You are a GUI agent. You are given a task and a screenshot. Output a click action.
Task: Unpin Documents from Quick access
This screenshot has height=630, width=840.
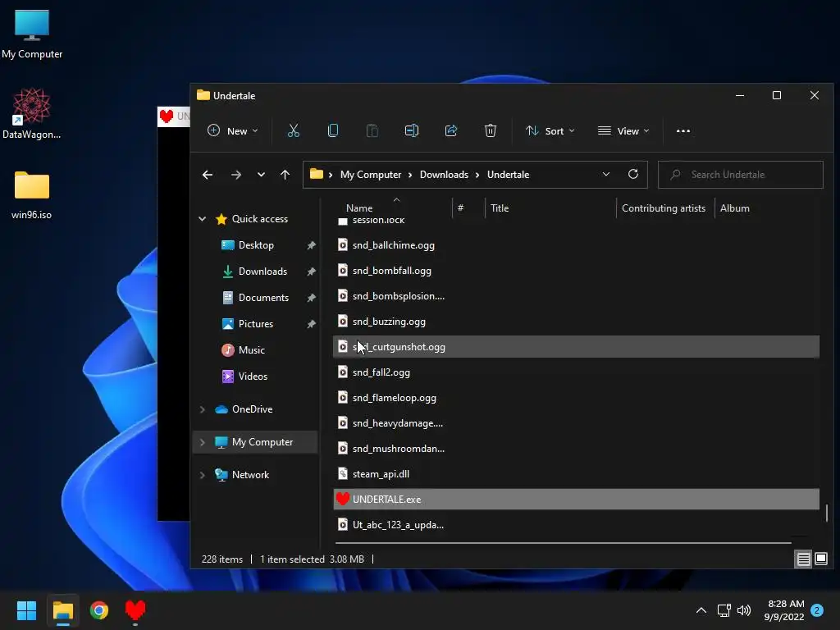(x=311, y=298)
